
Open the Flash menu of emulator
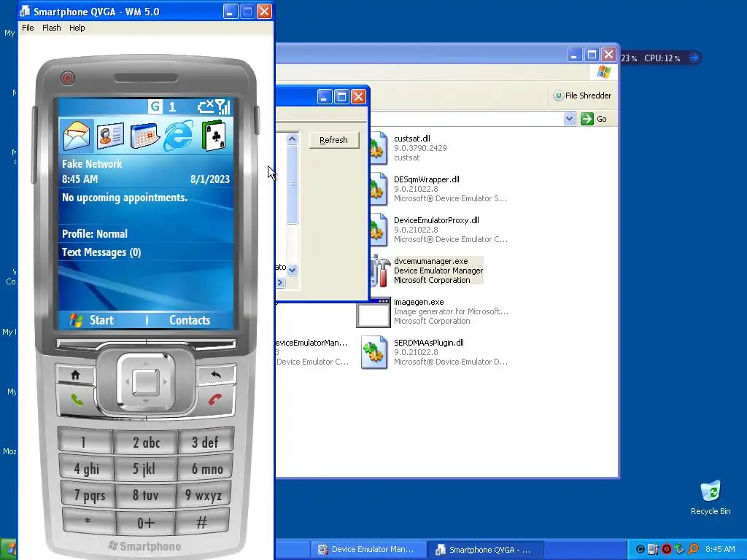[x=52, y=28]
